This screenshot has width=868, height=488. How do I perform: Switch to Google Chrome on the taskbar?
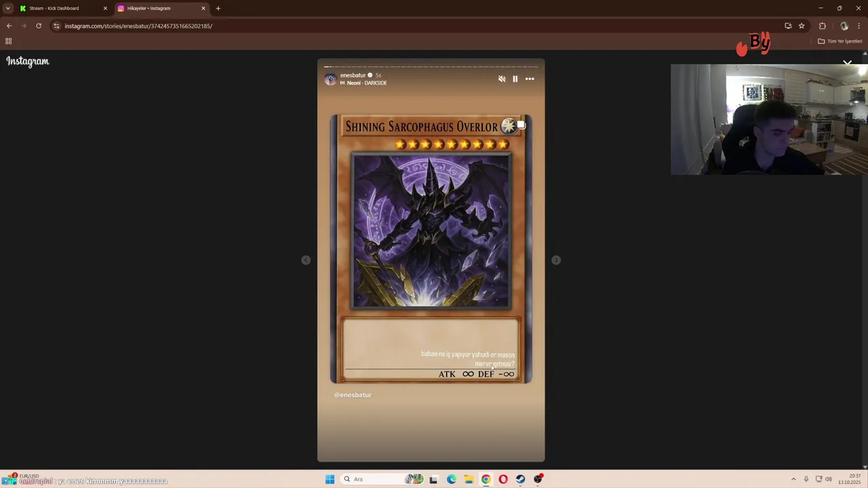pos(486,479)
